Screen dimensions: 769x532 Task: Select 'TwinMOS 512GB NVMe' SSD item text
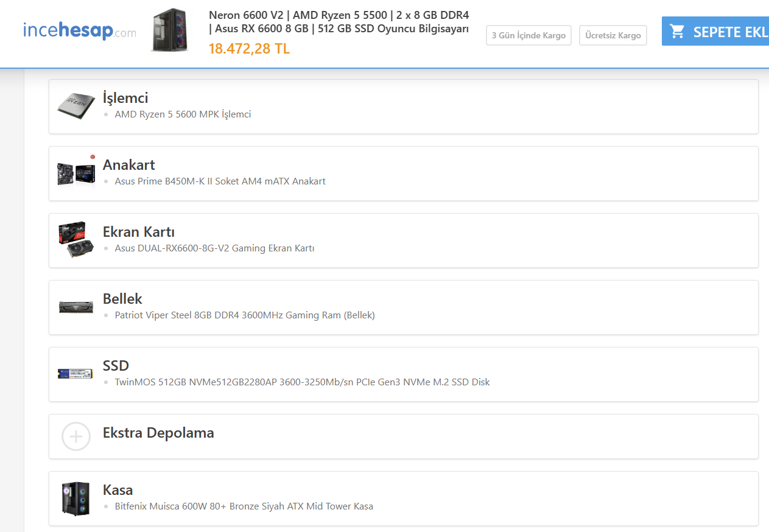coord(302,382)
